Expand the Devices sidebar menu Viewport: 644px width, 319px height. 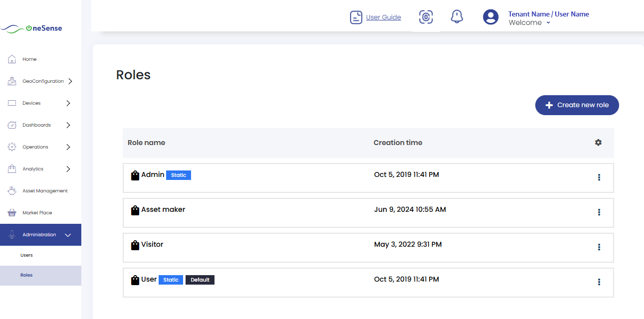68,103
